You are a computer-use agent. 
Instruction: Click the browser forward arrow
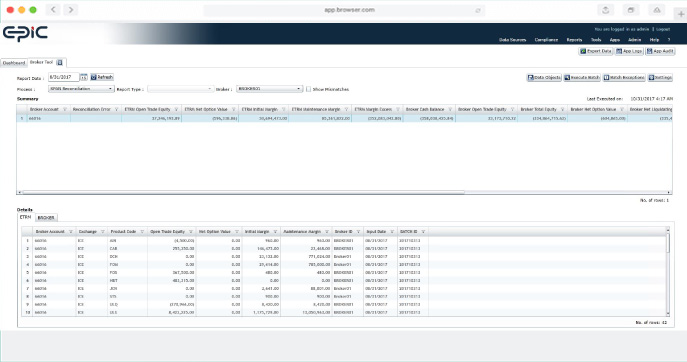pos(71,10)
